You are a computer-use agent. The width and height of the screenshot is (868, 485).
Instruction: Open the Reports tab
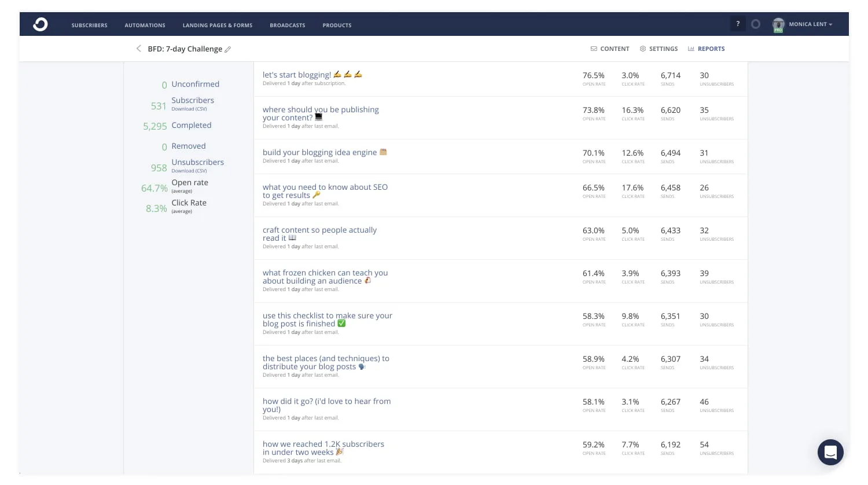pyautogui.click(x=706, y=49)
